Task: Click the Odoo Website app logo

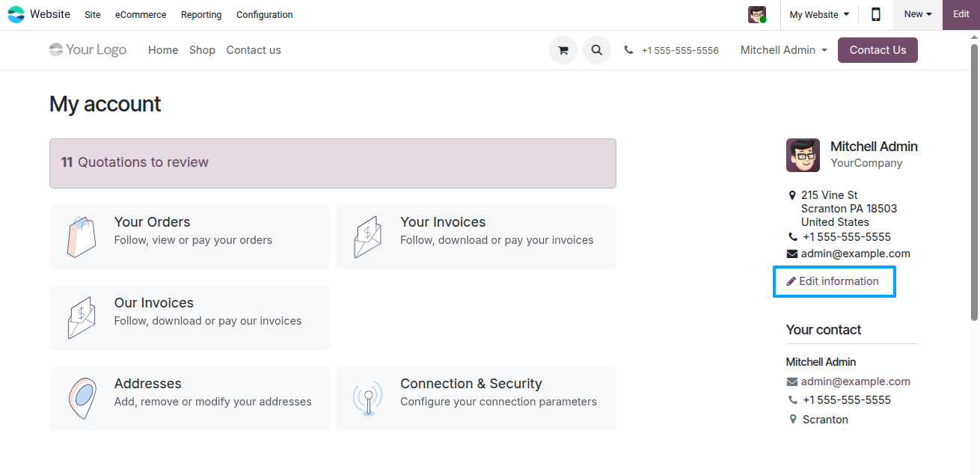Action: point(16,14)
